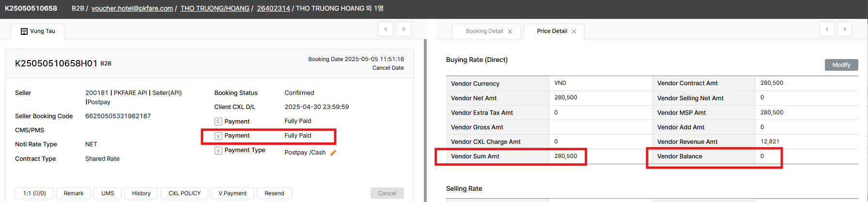Click the hotel building icon on Vung Tau tab
This screenshot has width=868, height=202.
pos(24,31)
